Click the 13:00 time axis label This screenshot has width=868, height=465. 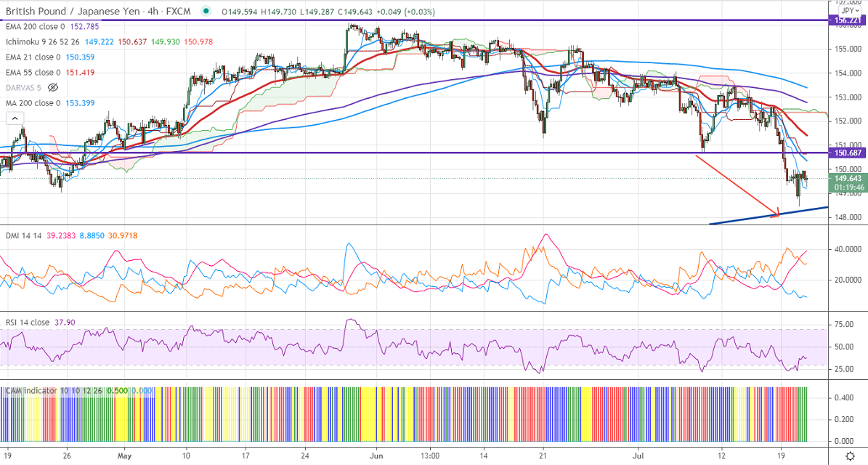pyautogui.click(x=430, y=456)
